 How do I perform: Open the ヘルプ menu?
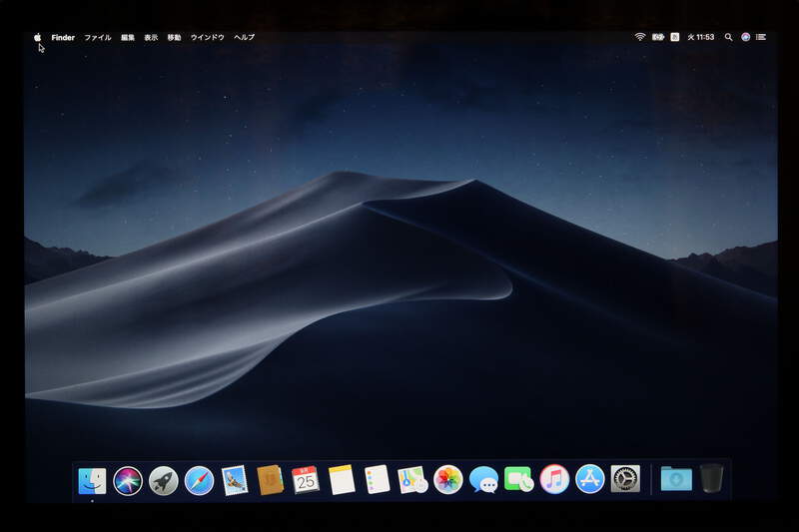click(244, 37)
